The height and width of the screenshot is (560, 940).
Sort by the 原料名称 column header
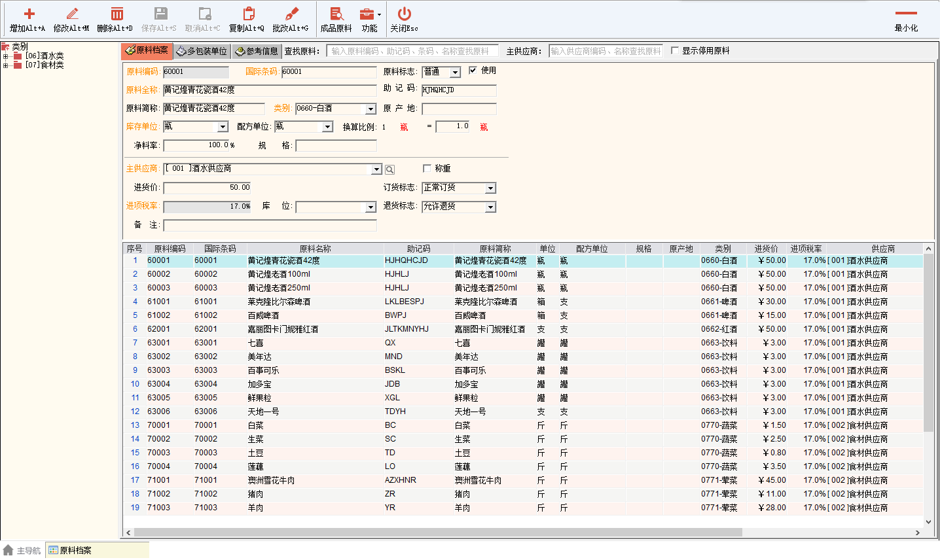coord(316,249)
